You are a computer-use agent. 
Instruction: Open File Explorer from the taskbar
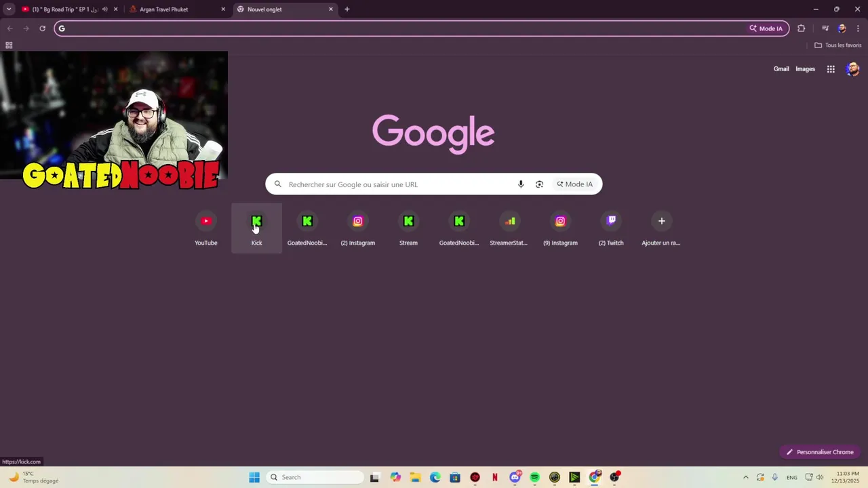tap(415, 477)
